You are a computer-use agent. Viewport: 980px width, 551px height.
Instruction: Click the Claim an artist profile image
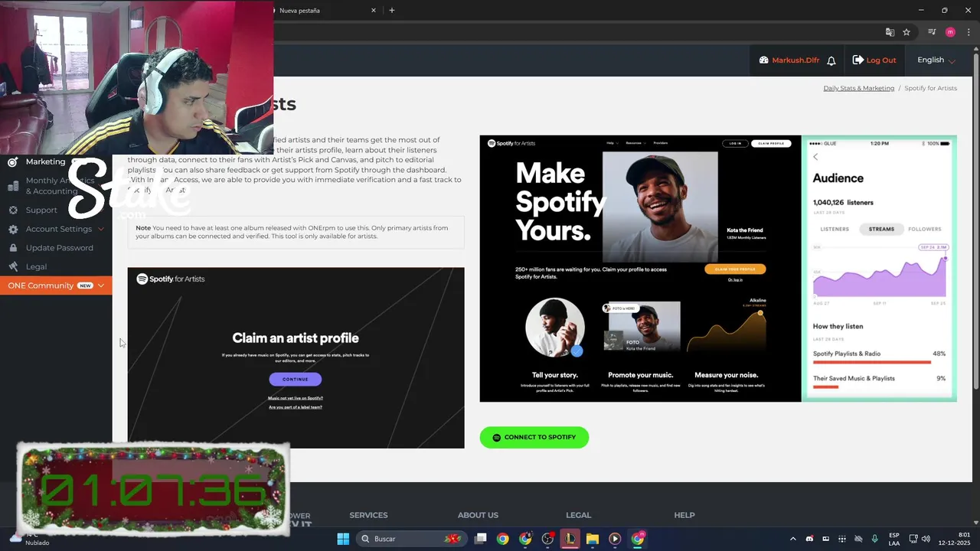tap(296, 357)
